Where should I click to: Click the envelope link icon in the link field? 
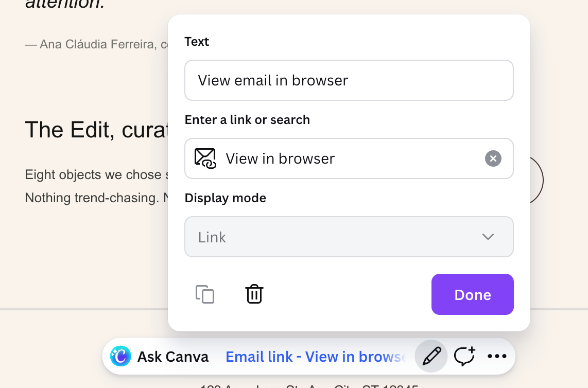click(204, 158)
